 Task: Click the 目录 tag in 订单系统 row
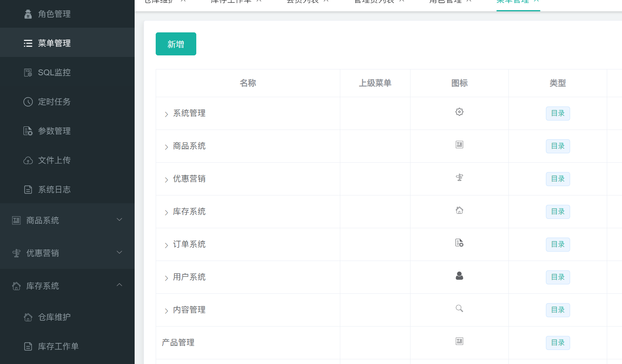click(x=558, y=245)
